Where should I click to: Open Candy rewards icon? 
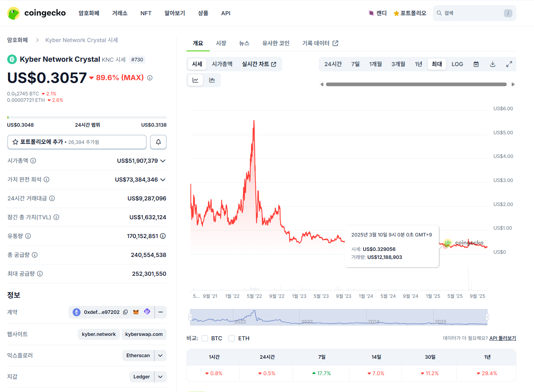[371, 13]
